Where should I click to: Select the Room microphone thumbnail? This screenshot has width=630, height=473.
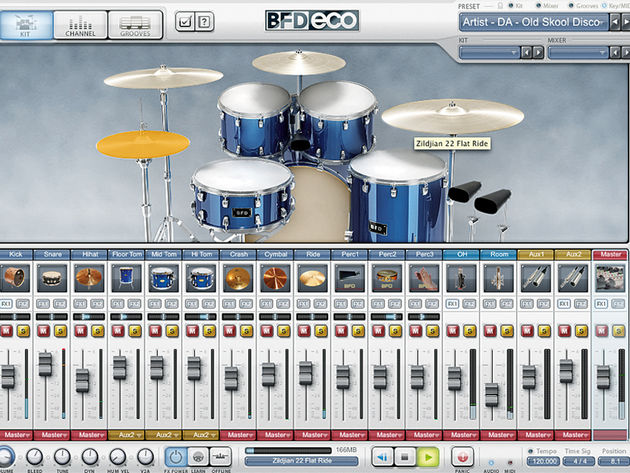click(x=499, y=278)
